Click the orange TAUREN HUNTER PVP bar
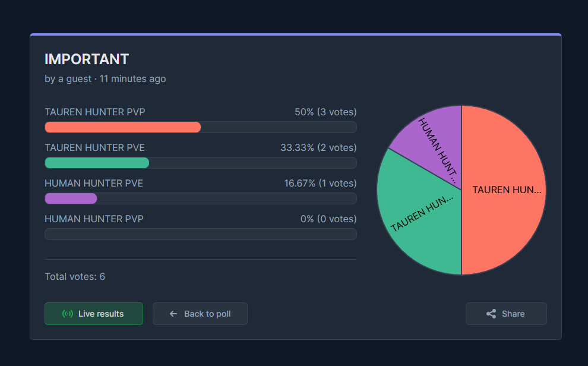 [x=122, y=127]
